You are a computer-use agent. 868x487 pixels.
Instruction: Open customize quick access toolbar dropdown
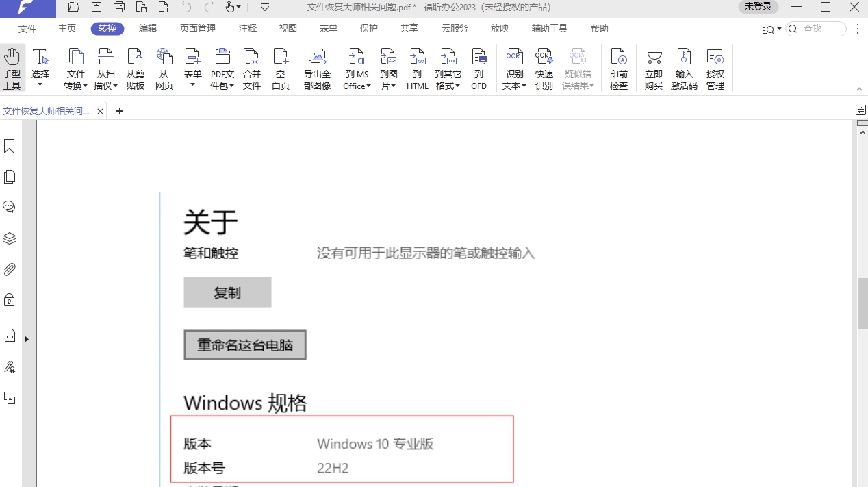coord(265,8)
